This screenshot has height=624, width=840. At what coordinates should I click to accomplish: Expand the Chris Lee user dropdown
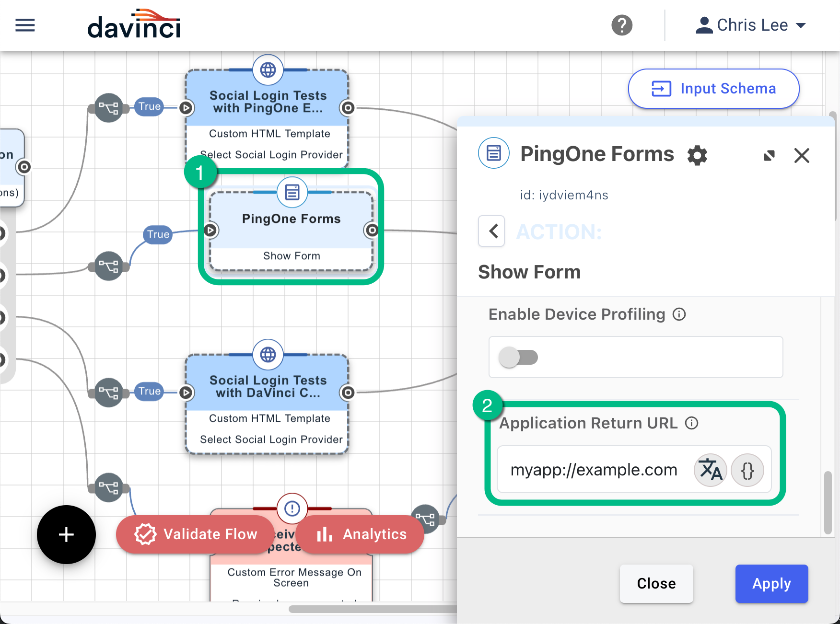click(x=751, y=25)
